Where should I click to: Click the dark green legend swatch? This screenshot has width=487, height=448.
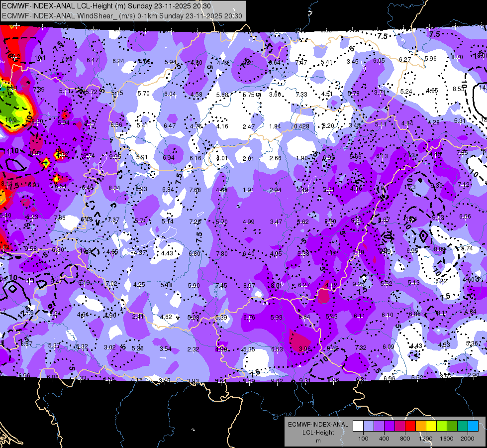coord(452,426)
